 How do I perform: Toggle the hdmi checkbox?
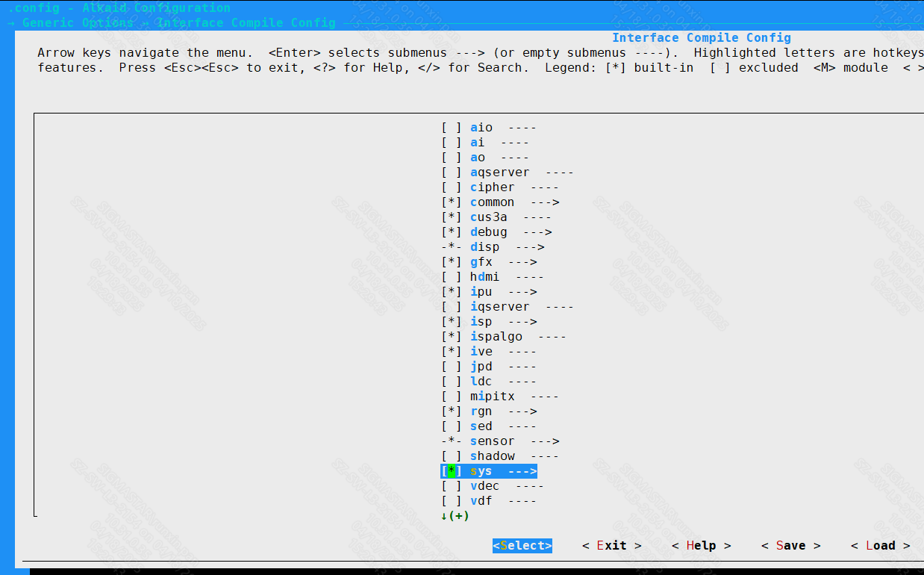point(451,277)
